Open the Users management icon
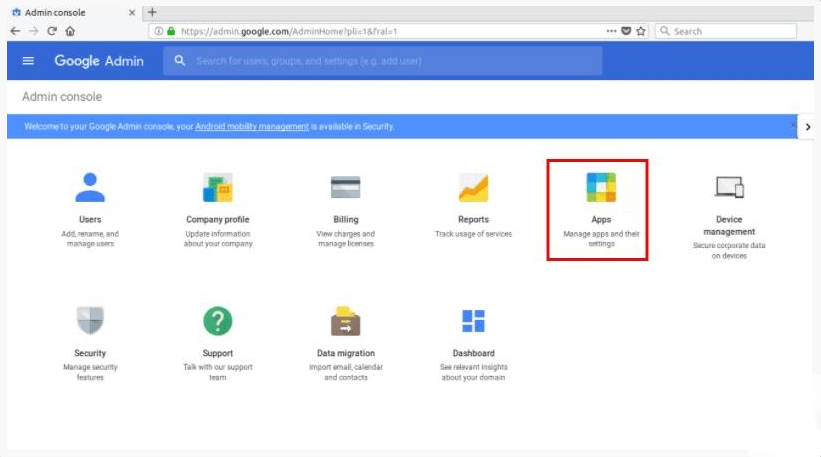Screen dimensions: 821x457 click(90, 187)
